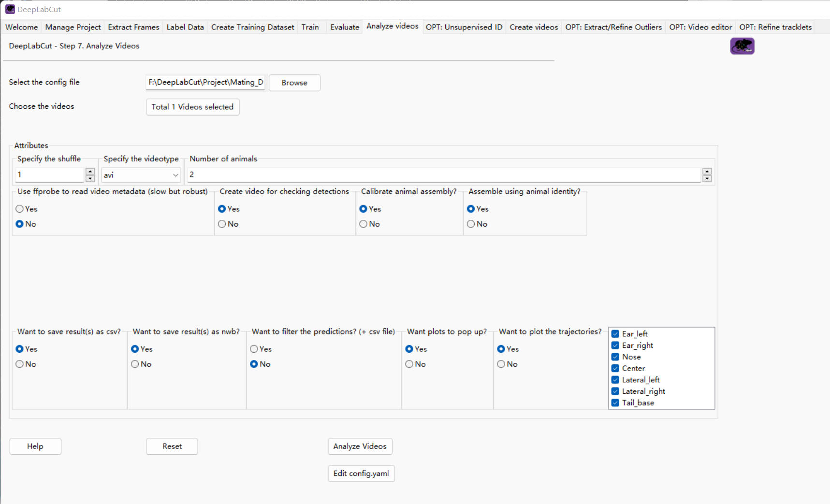Select No for plots to pop up

[x=409, y=364]
